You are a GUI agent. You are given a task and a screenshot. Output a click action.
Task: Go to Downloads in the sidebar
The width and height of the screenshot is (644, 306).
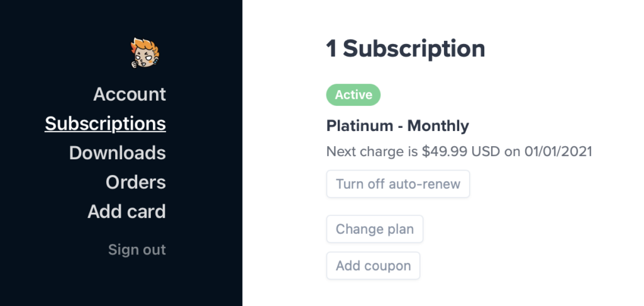[x=118, y=152]
